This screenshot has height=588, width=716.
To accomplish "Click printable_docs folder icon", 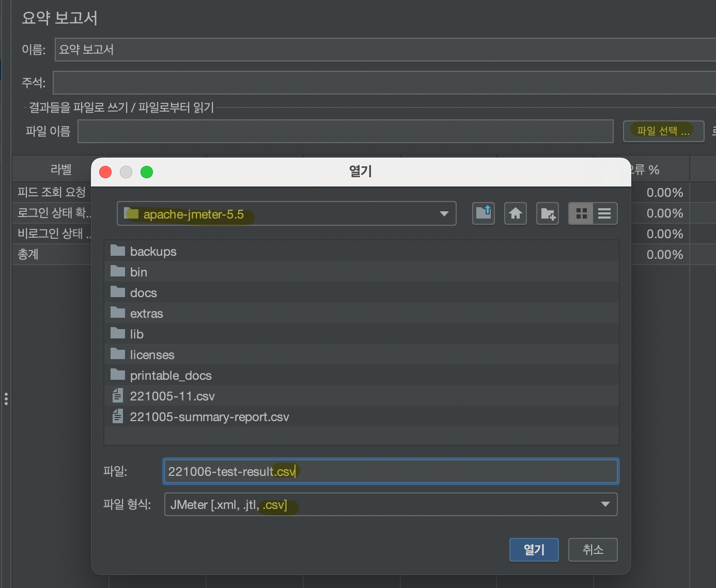I will pos(118,375).
